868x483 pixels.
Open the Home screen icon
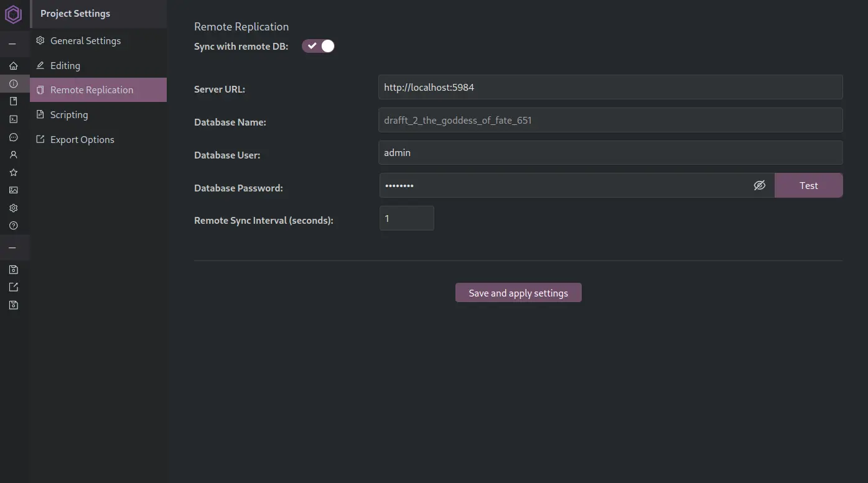click(13, 65)
